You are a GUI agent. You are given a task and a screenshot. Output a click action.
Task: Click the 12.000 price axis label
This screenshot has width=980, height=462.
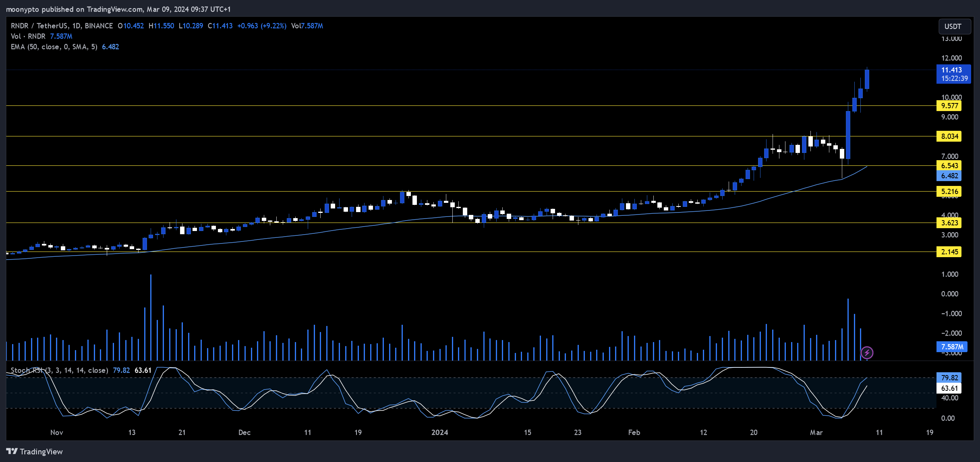(x=951, y=58)
